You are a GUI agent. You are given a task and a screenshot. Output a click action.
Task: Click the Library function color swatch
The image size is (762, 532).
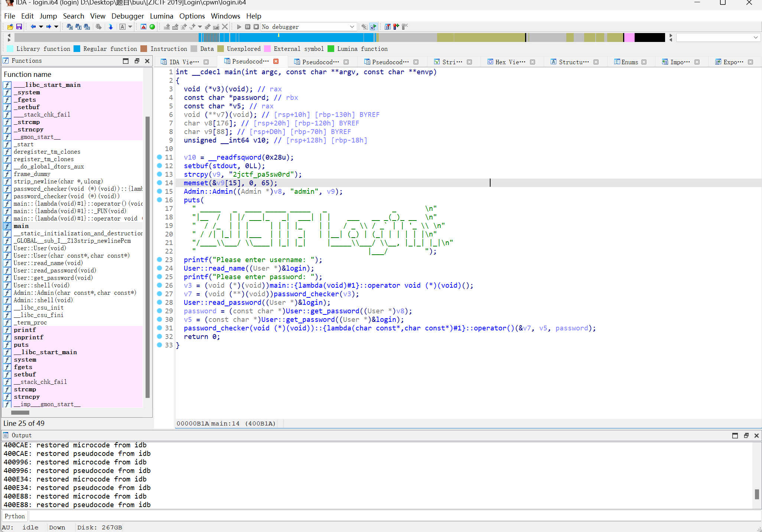click(10, 49)
